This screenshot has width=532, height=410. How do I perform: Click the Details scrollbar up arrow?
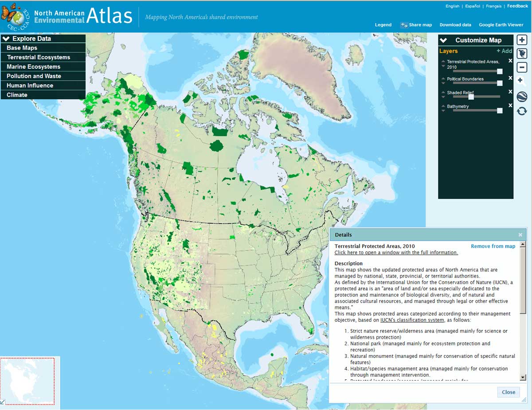[x=523, y=245]
